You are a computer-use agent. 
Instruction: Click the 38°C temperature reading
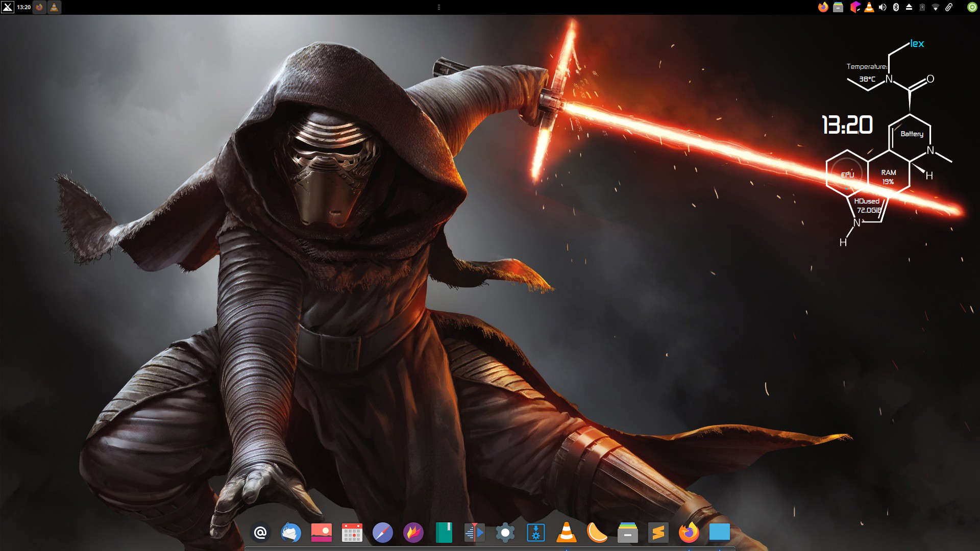867,79
